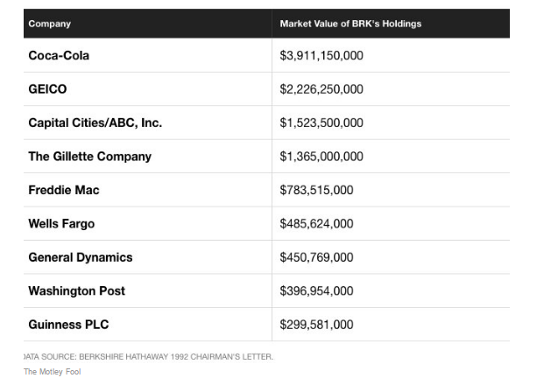This screenshot has width=558, height=392.
Task: Click the Market Value of BRK's Holdings header
Action: (x=350, y=24)
